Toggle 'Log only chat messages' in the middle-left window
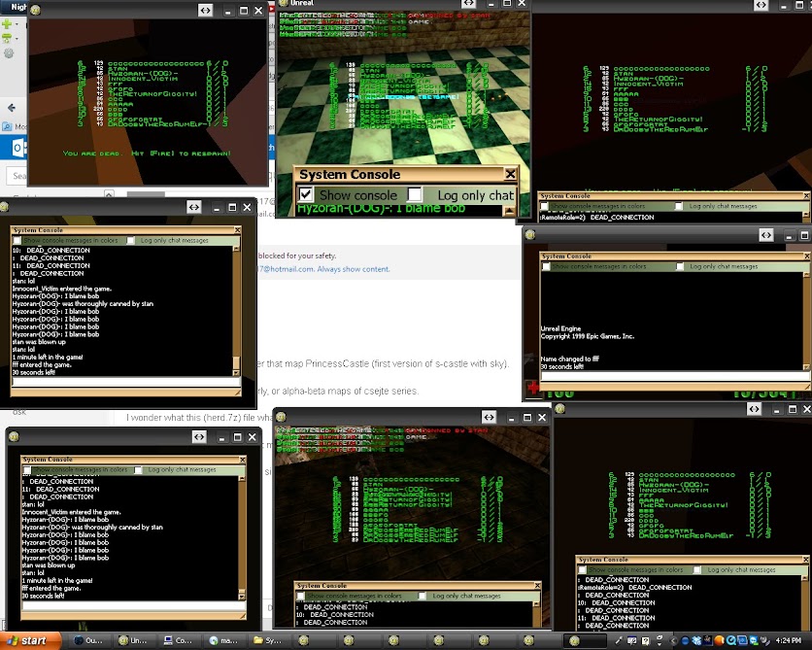This screenshot has width=812, height=650. [130, 240]
